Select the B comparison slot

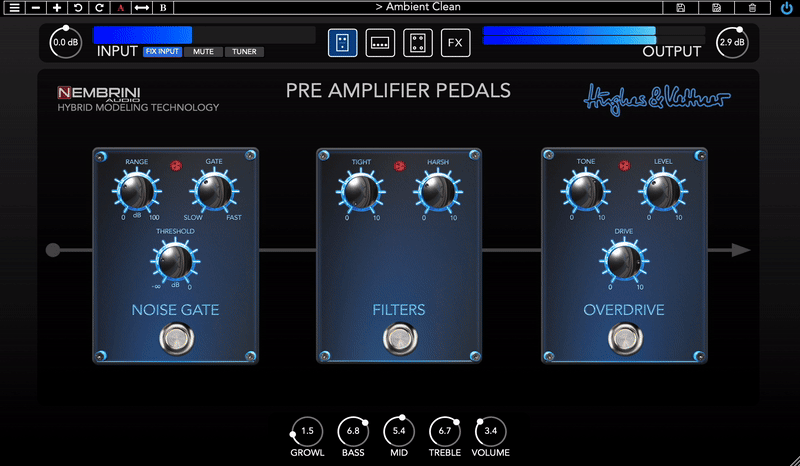pos(163,8)
